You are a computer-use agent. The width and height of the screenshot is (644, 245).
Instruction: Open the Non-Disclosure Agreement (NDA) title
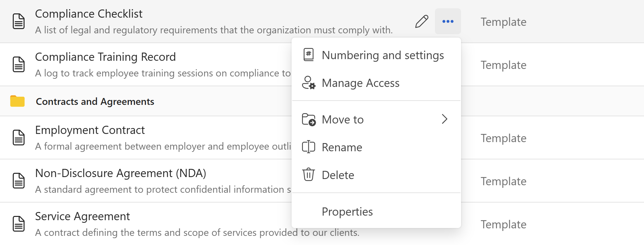(120, 173)
